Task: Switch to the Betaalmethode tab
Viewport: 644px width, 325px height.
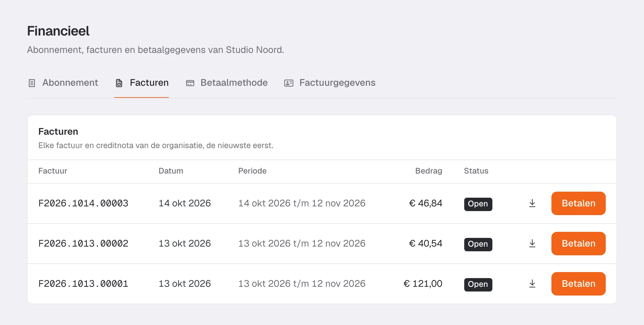Action: [227, 83]
